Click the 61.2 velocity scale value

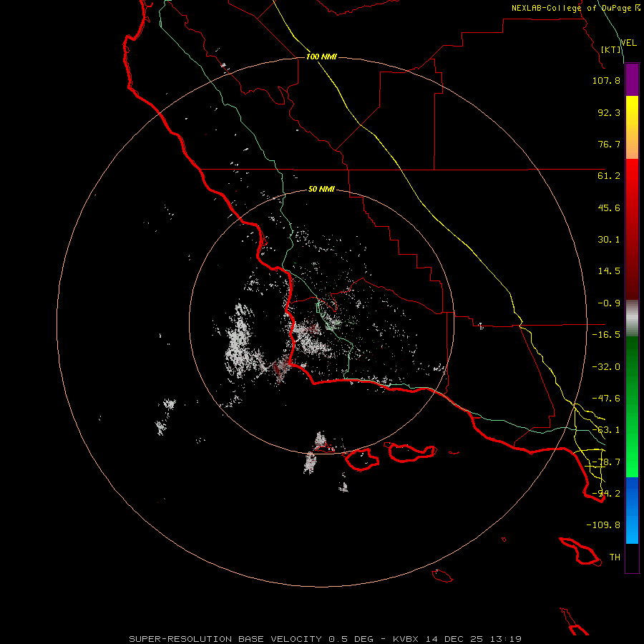609,176
